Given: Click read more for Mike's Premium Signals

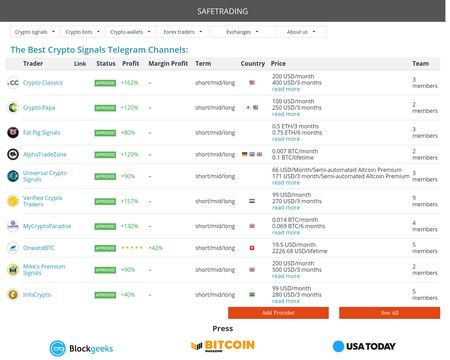Looking at the screenshot, I should point(286,276).
